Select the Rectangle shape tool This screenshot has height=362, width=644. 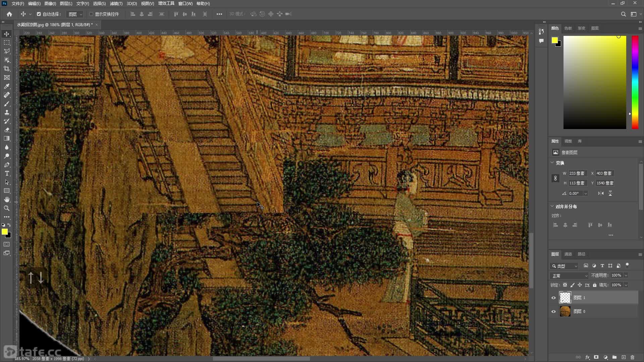[7, 191]
